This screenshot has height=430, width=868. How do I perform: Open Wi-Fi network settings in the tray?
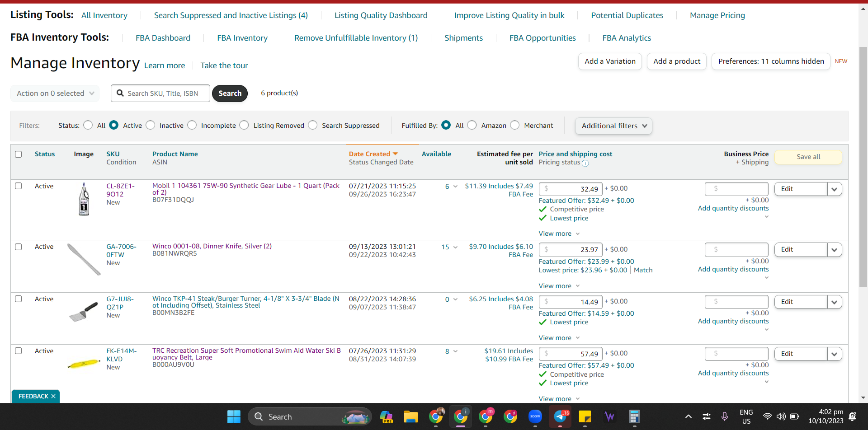tap(767, 416)
